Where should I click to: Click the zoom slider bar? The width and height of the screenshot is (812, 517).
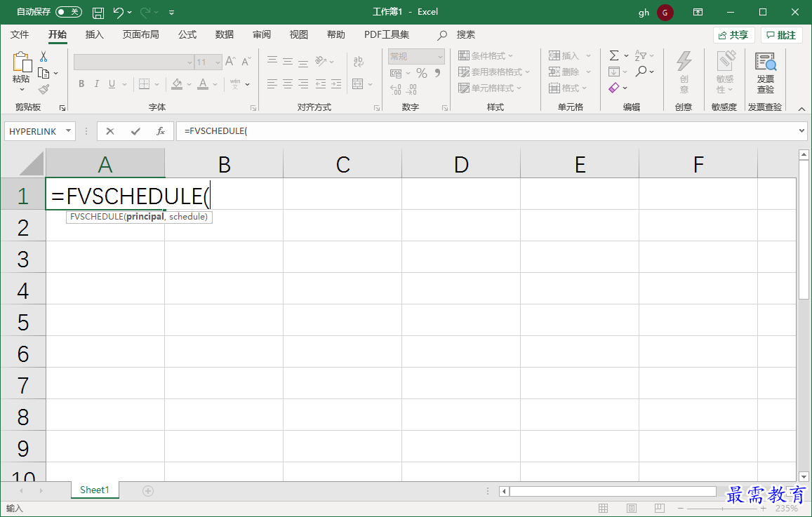(722, 509)
